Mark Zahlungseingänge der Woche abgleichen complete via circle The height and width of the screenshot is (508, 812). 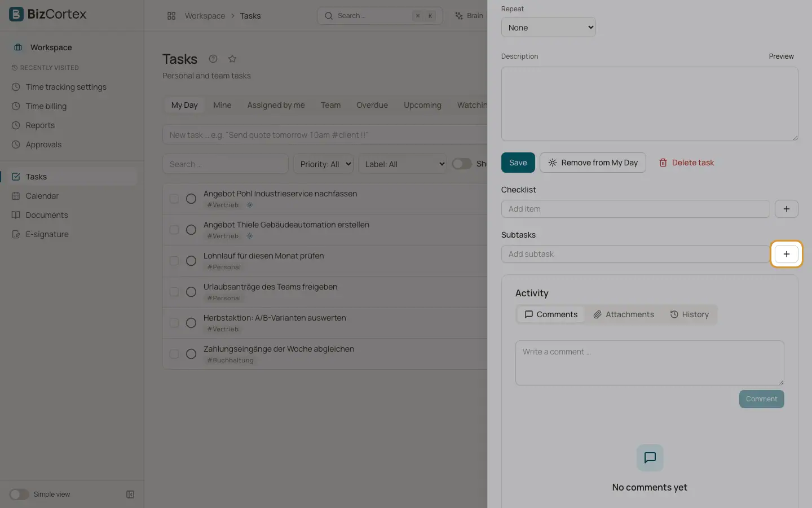[x=191, y=354]
